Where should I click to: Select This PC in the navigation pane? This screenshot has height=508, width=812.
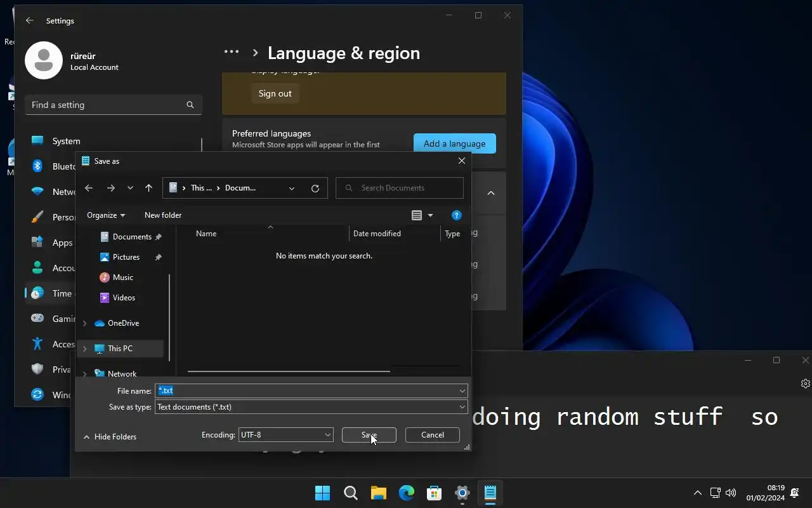pos(120,349)
